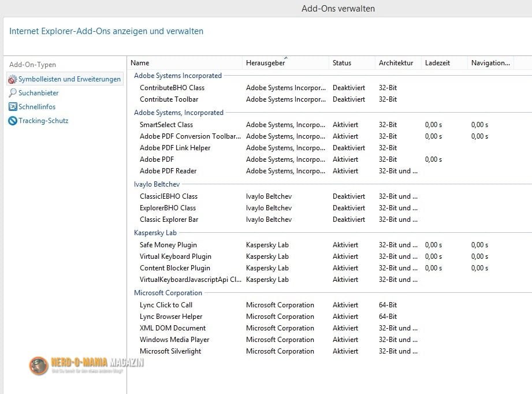Sort by the Navigation... column header
Viewport: 532px width, 394px height.
coord(490,63)
